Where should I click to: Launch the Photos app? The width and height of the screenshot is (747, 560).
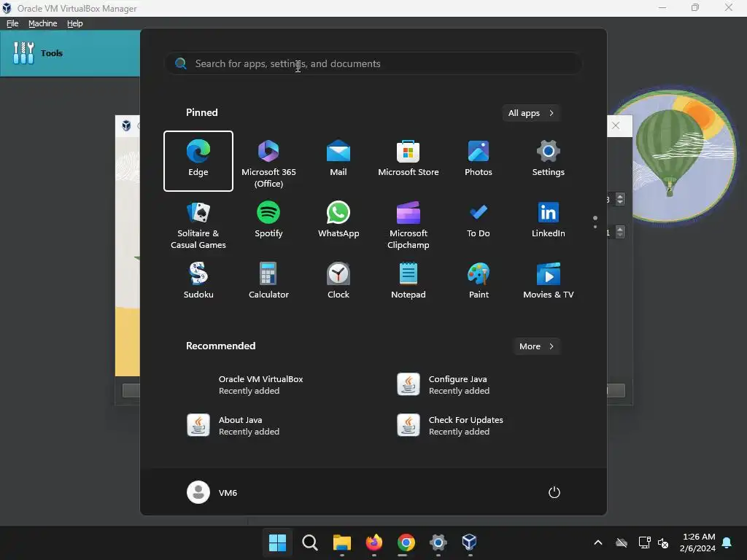point(479,161)
